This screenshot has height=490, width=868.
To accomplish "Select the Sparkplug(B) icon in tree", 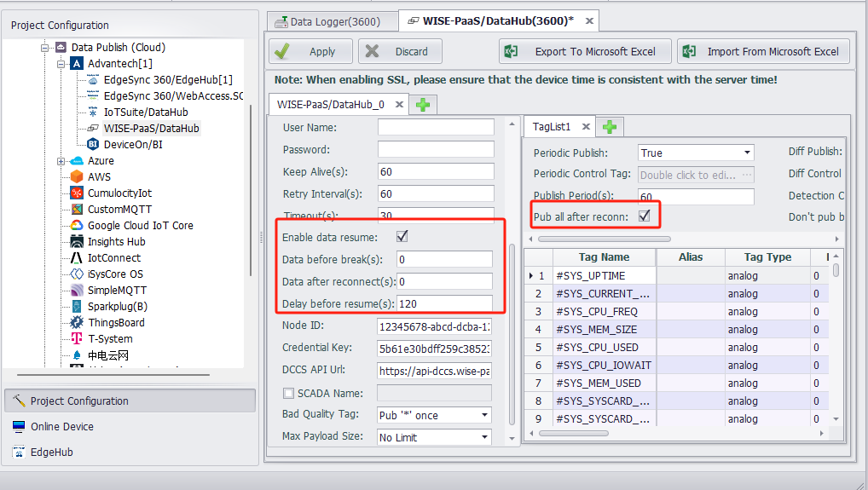I will click(x=77, y=307).
